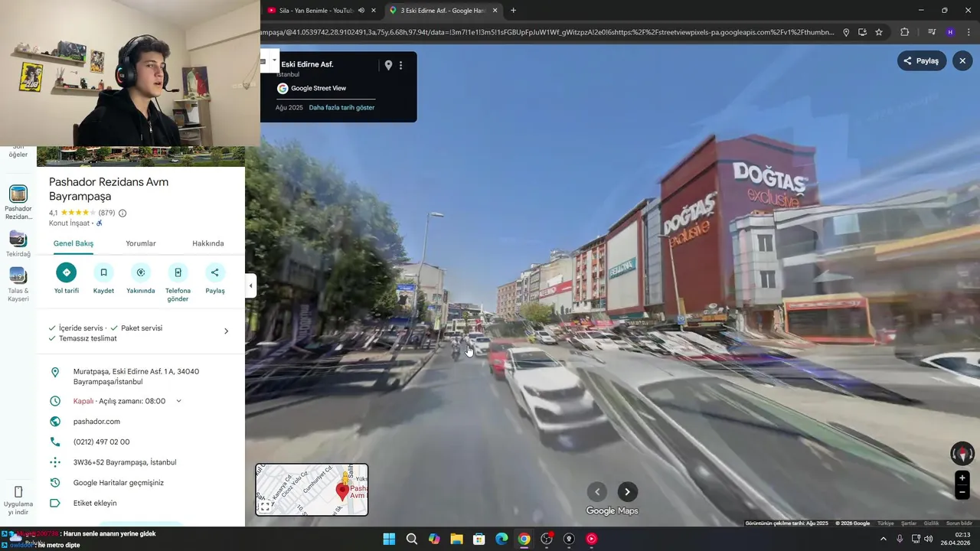Open the browser extensions puzzle icon

(x=905, y=32)
